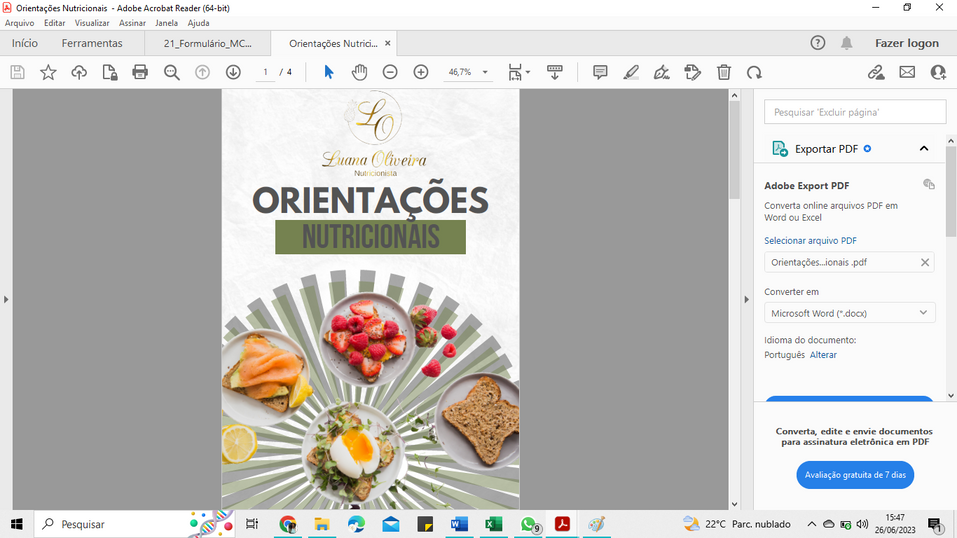Image resolution: width=957 pixels, height=538 pixels.
Task: Open the Janela menu
Action: click(x=166, y=23)
